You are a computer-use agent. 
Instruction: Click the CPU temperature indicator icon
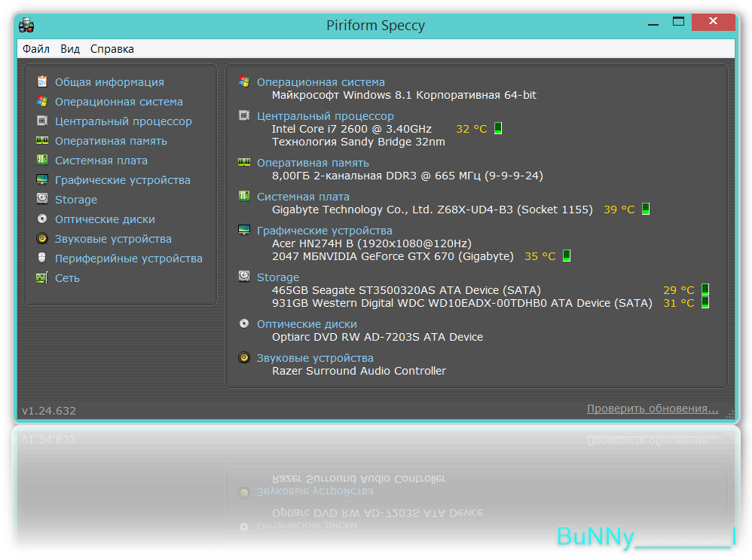(498, 128)
